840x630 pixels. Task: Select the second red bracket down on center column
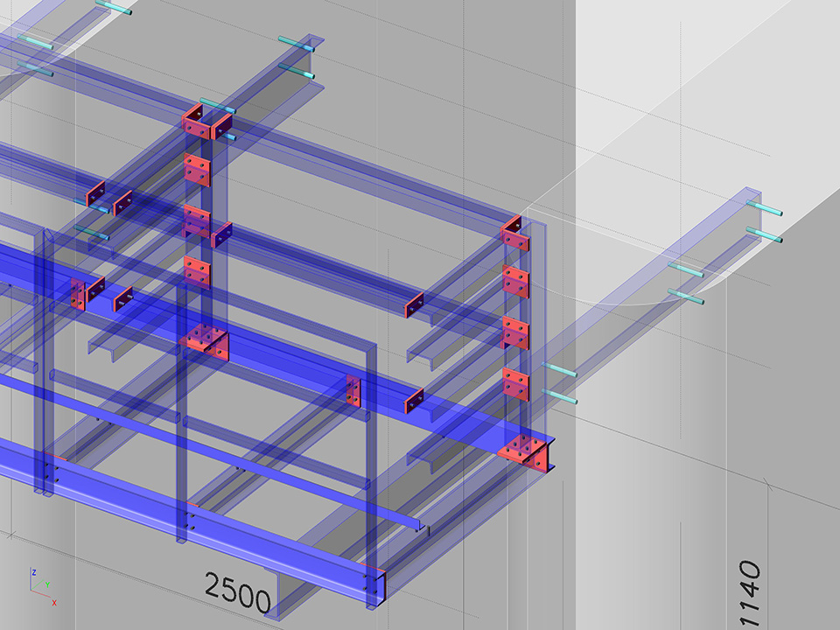point(197,169)
